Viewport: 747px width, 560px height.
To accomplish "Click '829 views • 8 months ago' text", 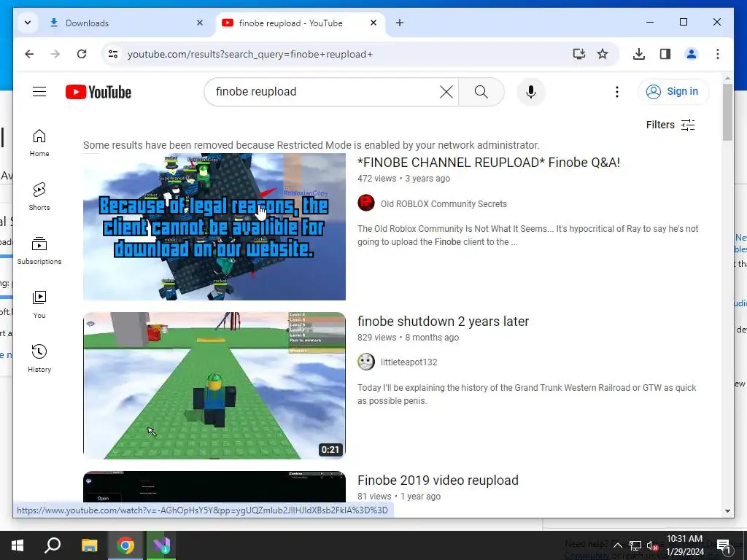I will 409,338.
